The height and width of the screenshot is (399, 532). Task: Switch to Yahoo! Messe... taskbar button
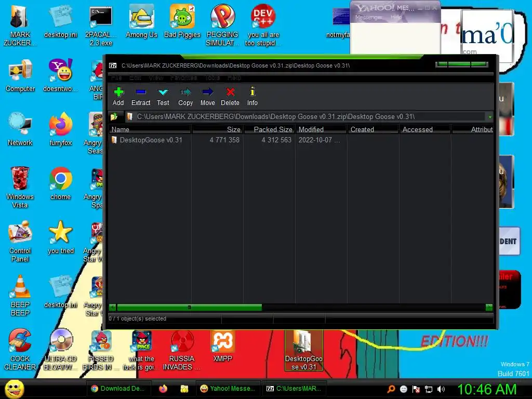coord(228,389)
